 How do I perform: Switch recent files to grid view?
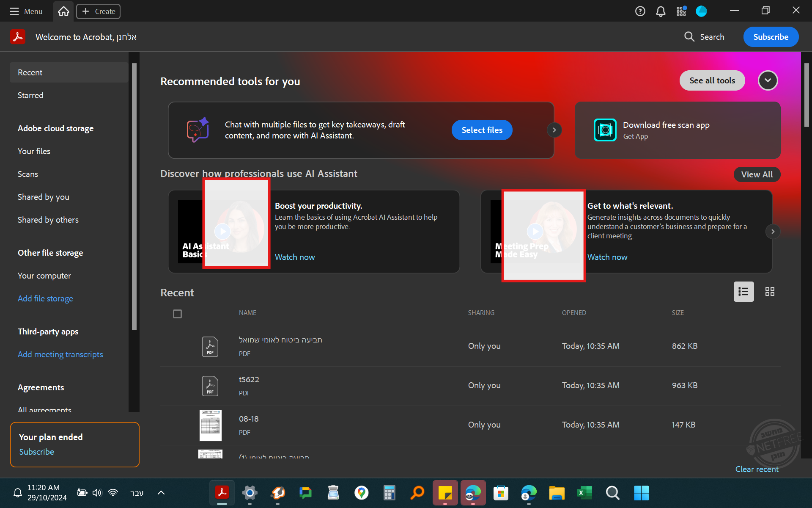tap(770, 292)
